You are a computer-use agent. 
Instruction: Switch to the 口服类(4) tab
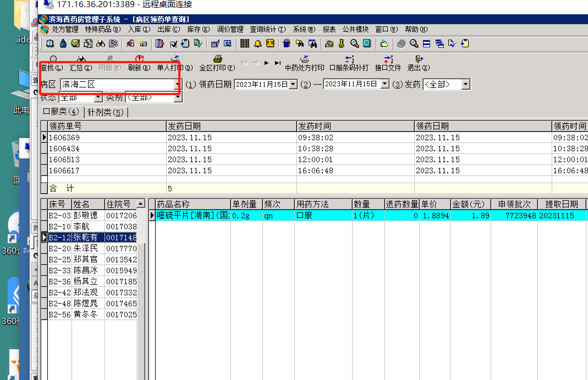pyautogui.click(x=61, y=112)
